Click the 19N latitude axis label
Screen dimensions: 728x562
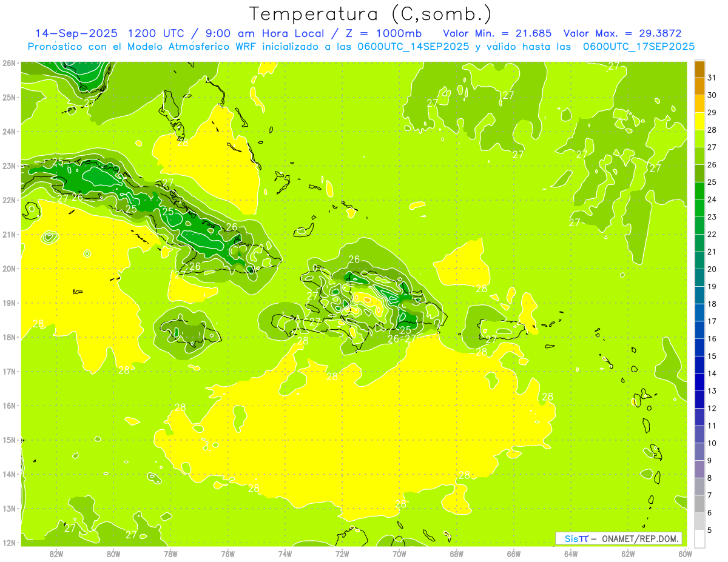pos(8,303)
